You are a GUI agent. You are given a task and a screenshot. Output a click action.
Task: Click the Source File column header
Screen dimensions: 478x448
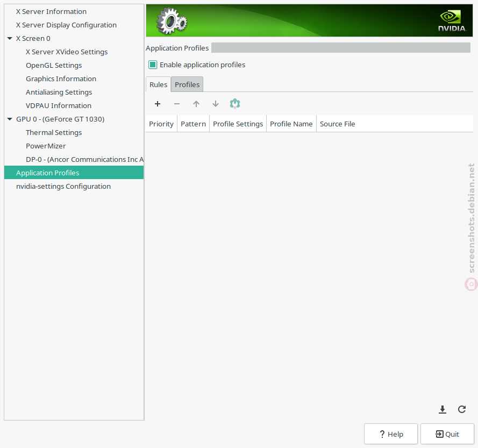pos(338,124)
